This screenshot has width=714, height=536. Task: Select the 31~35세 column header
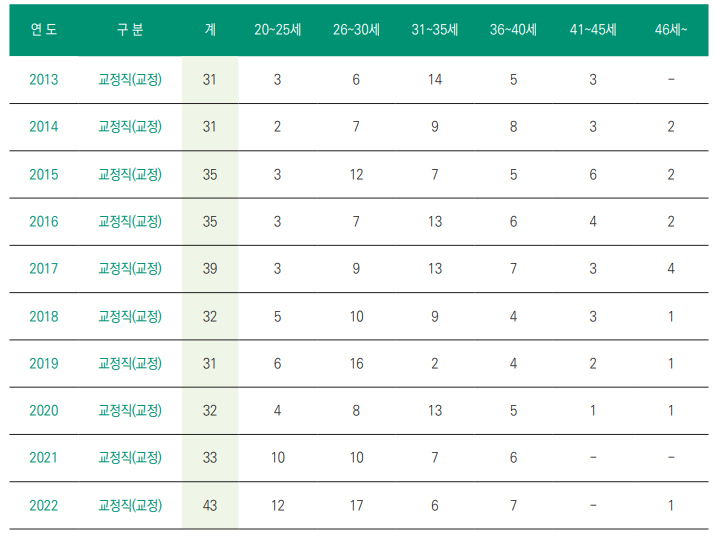tap(435, 30)
